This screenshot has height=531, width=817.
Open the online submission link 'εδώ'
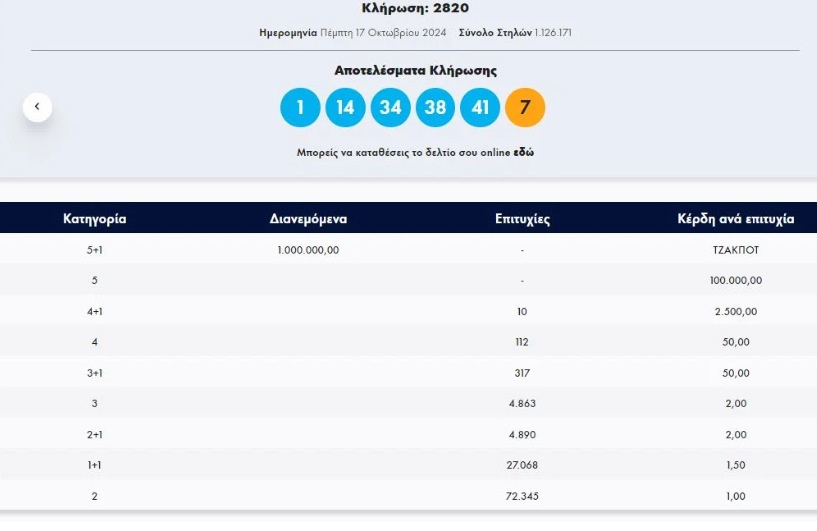point(524,152)
